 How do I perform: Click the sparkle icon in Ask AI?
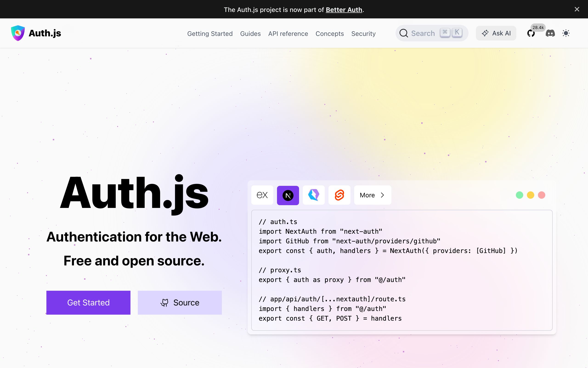485,33
